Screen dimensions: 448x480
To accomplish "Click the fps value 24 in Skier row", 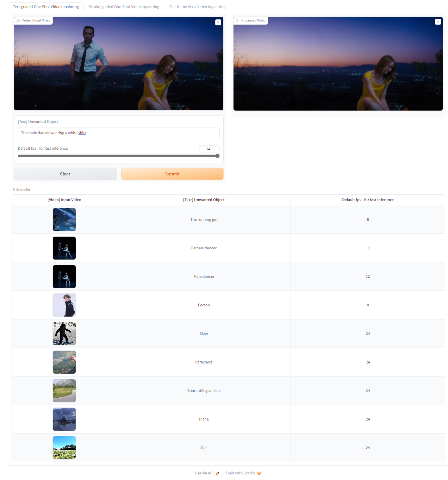I will pos(368,333).
